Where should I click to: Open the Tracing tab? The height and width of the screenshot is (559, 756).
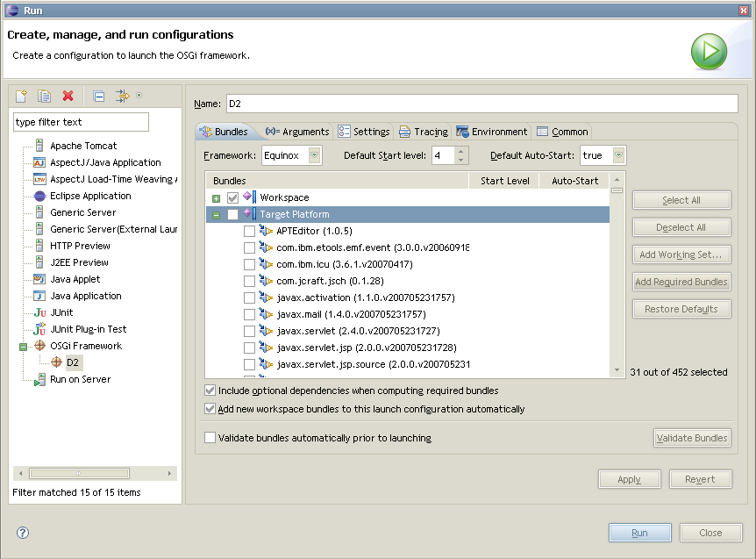(x=424, y=131)
